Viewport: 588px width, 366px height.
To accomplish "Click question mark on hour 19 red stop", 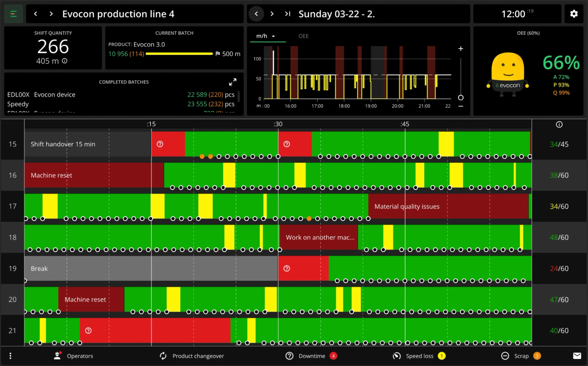I will click(286, 269).
